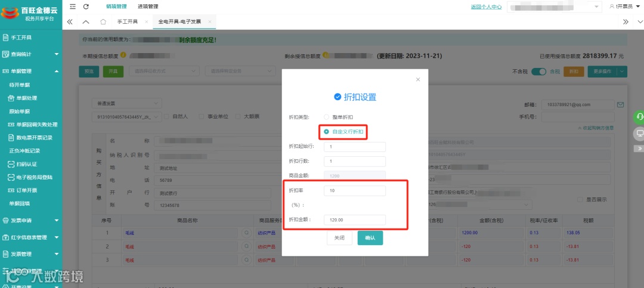Click search icon in product row 1

[247, 233]
